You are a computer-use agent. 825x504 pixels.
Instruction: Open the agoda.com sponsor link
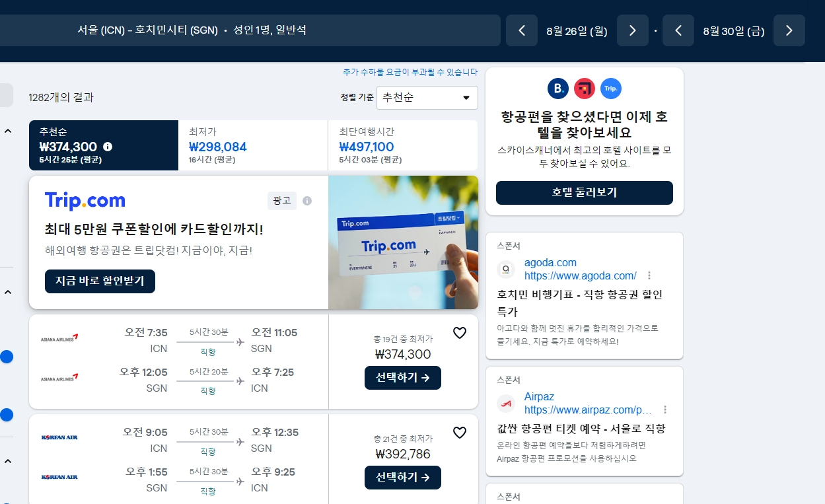[580, 270]
